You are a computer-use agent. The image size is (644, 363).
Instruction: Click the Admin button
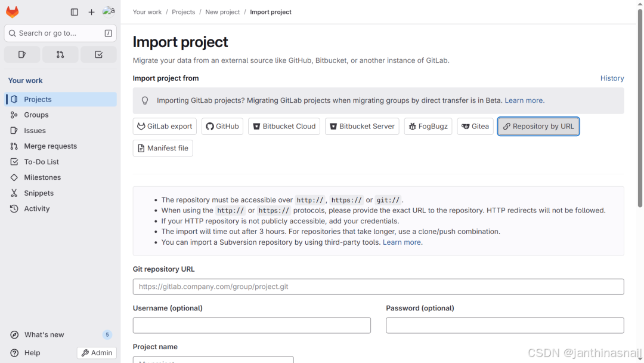coord(97,353)
